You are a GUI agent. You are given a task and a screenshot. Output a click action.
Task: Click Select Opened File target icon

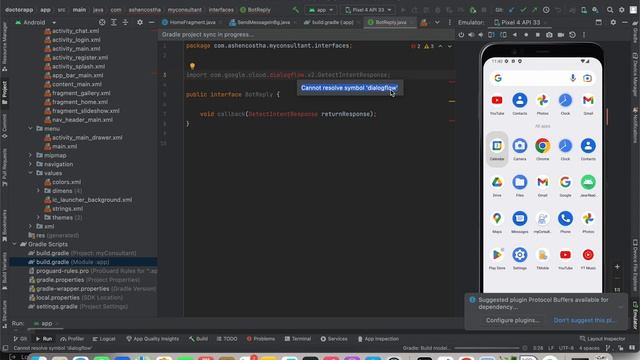[102, 22]
